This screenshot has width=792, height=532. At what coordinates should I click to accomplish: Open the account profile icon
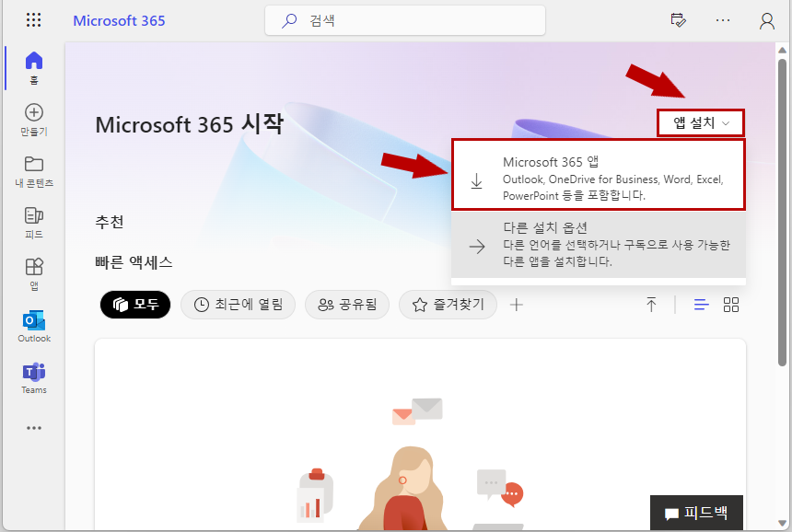point(767,20)
